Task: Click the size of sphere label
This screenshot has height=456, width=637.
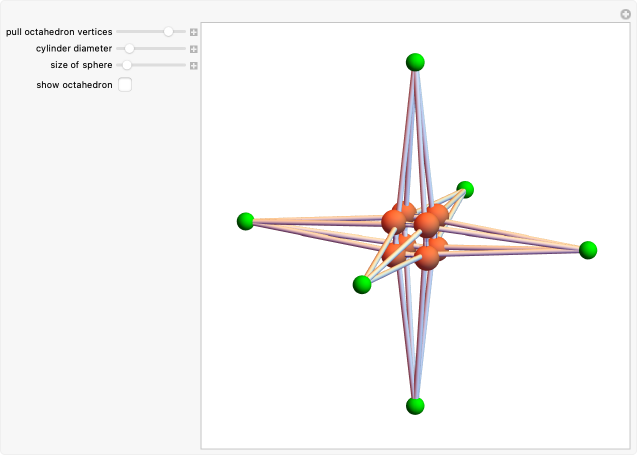Action: pos(81,66)
